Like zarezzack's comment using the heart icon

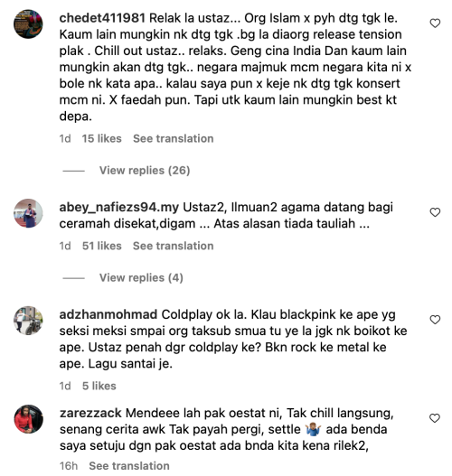[x=435, y=418]
